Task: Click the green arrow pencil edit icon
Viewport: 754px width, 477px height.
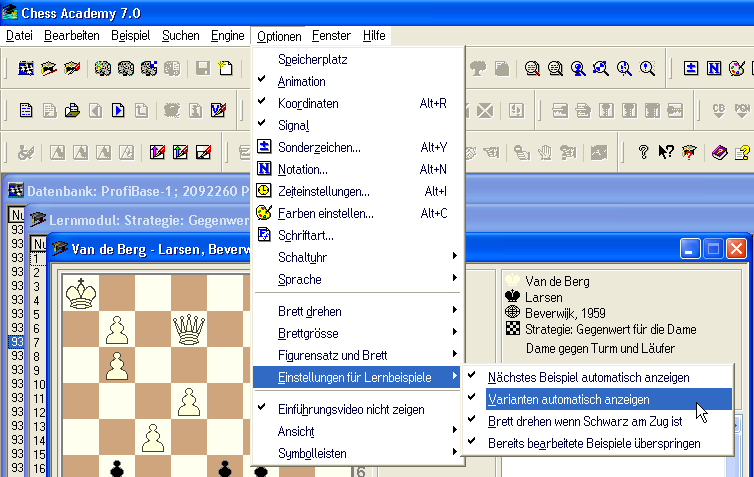Action: [180, 152]
